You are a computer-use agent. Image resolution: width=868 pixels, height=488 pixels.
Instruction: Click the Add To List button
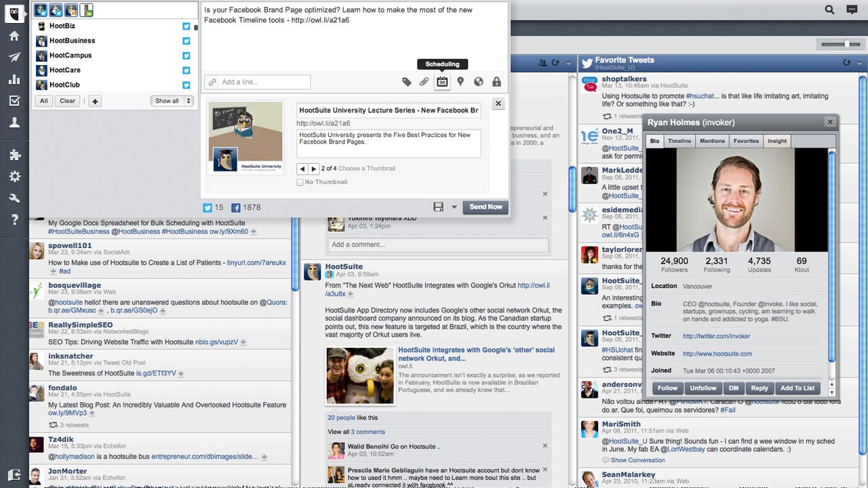coord(797,388)
